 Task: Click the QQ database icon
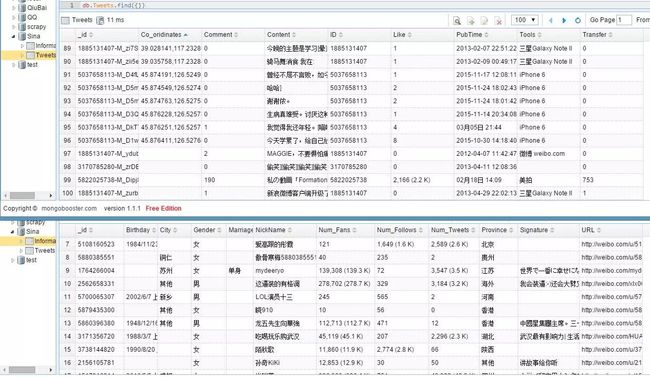click(22, 17)
